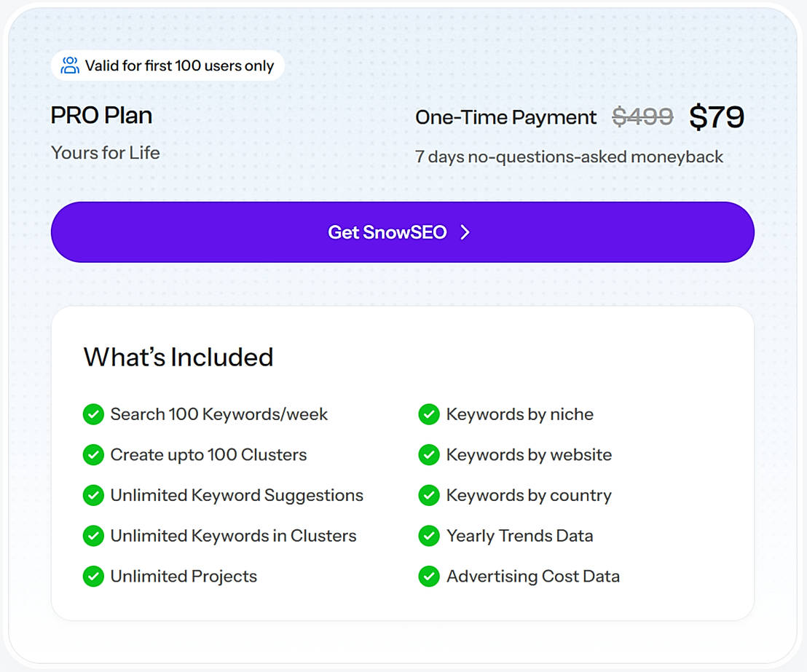Click the green check beside Yearly Trends Data
The height and width of the screenshot is (672, 807).
[429, 536]
